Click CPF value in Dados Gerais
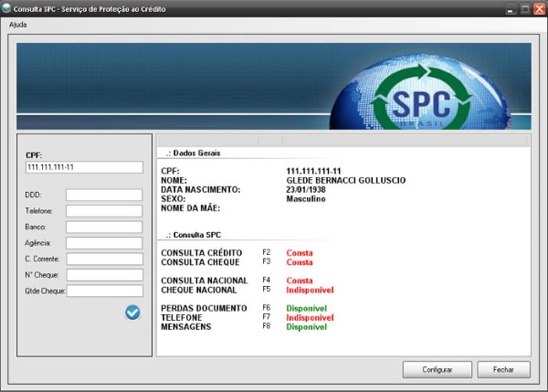 [313, 171]
